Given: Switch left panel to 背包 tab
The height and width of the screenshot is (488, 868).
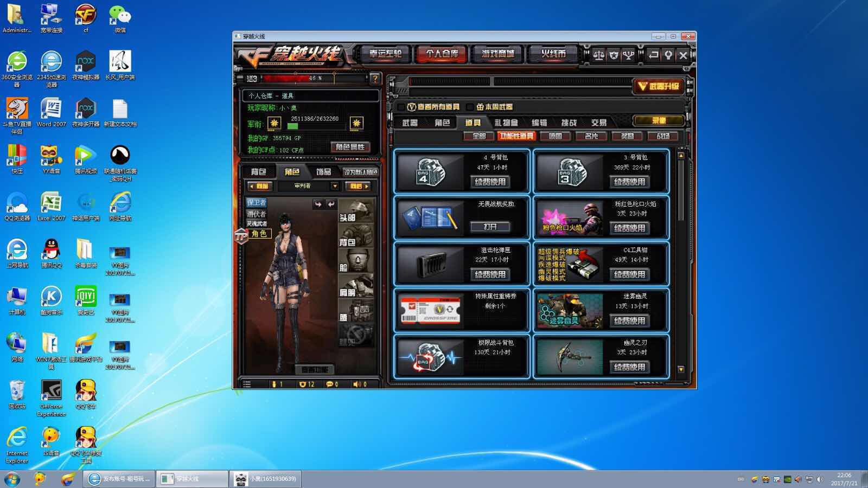Looking at the screenshot, I should tap(259, 172).
